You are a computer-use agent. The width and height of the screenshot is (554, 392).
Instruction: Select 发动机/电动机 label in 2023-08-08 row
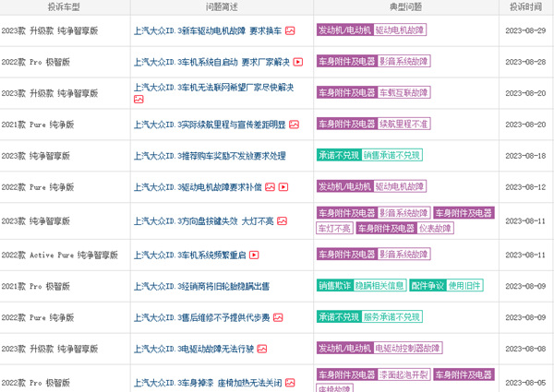344,349
